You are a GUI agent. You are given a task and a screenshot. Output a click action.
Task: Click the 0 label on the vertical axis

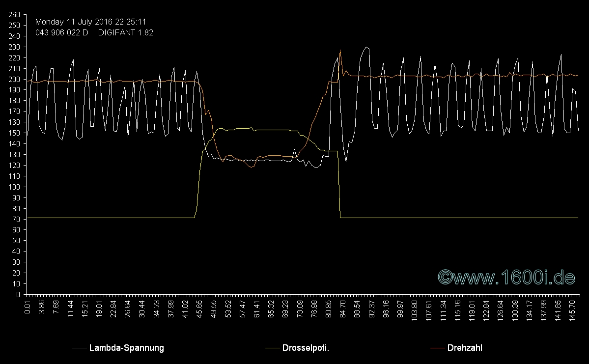coord(18,295)
